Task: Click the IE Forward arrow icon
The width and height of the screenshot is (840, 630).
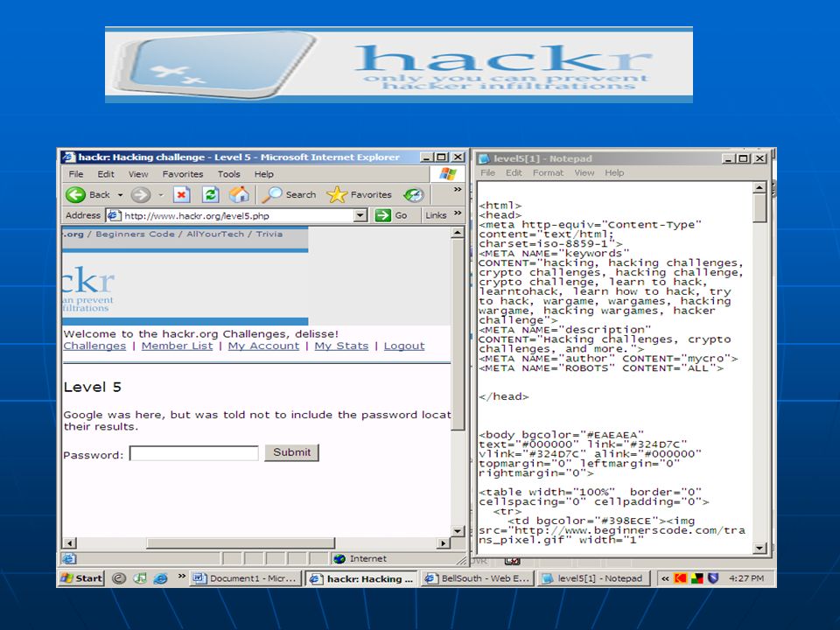Action: (140, 194)
